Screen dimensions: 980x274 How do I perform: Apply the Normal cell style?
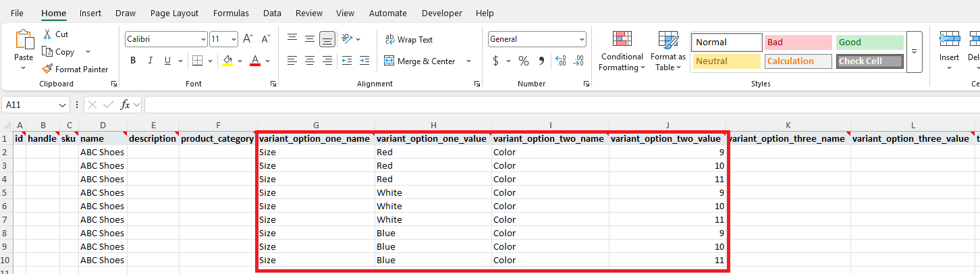click(727, 42)
